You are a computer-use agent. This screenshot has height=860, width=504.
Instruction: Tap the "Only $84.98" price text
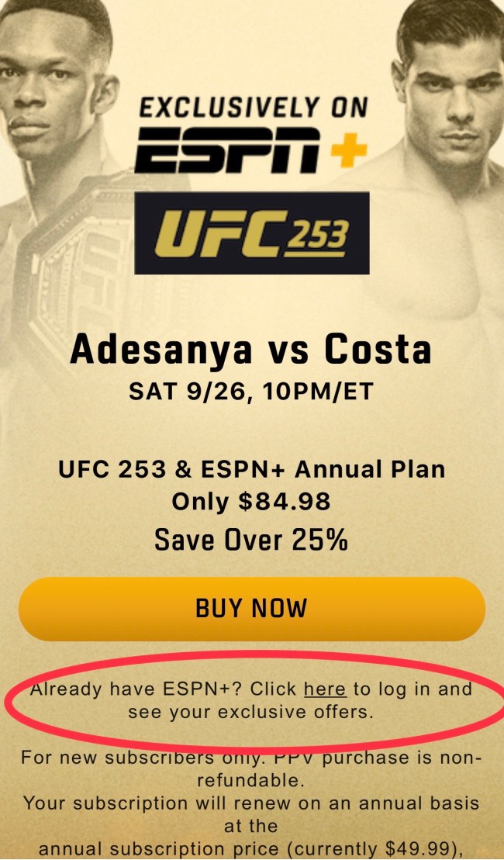coord(251,502)
